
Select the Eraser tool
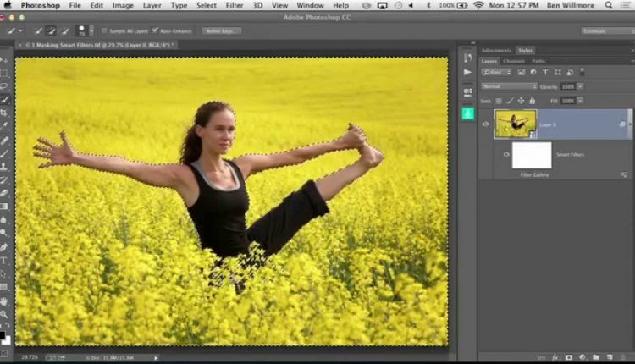click(x=4, y=193)
